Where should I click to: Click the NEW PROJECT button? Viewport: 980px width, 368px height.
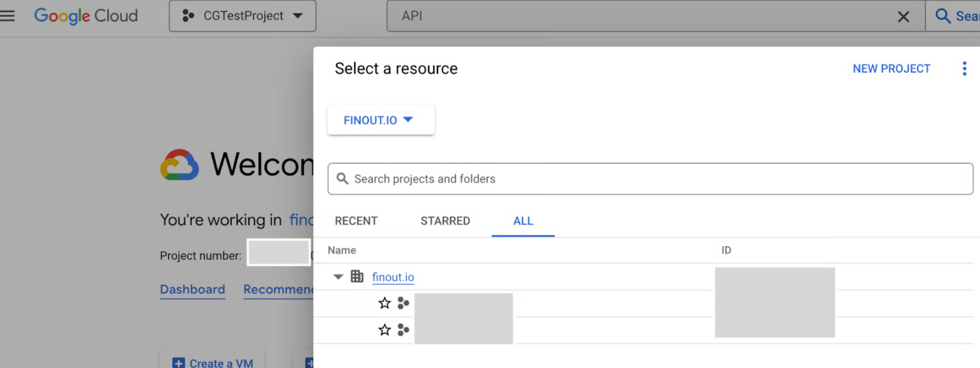pos(891,69)
